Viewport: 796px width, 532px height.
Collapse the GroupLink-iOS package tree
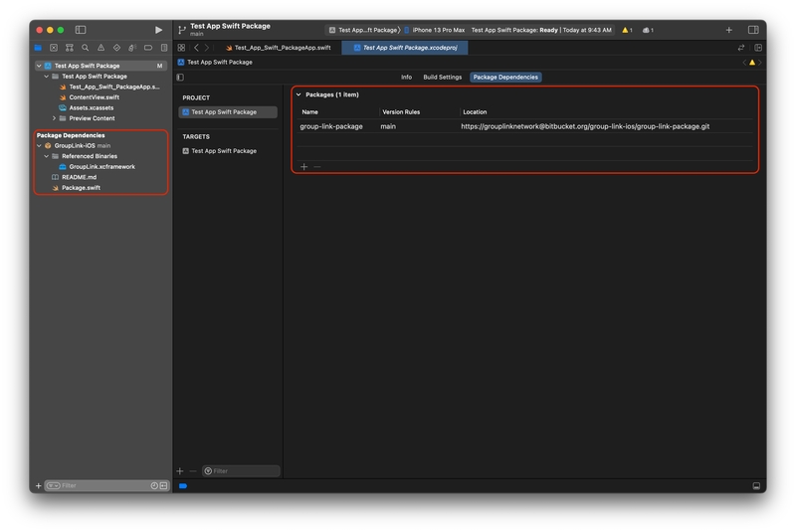39,146
